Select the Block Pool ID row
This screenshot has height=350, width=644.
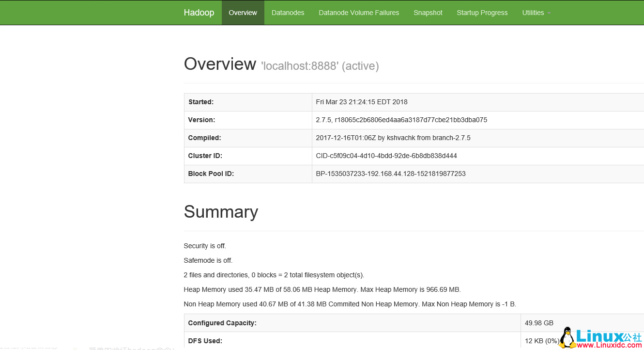pyautogui.click(x=390, y=174)
